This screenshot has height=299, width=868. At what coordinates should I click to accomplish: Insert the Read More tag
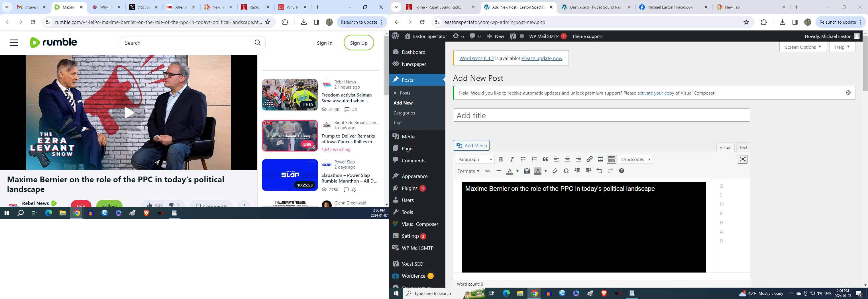click(600, 159)
